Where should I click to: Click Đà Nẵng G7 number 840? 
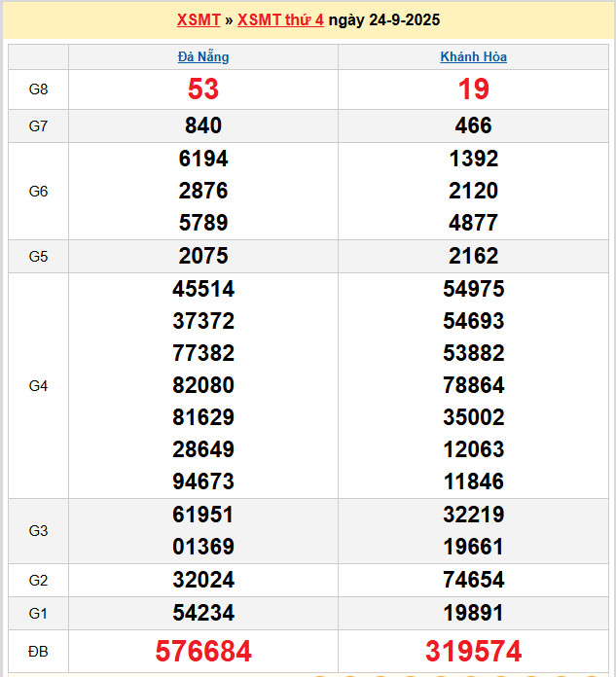click(203, 125)
